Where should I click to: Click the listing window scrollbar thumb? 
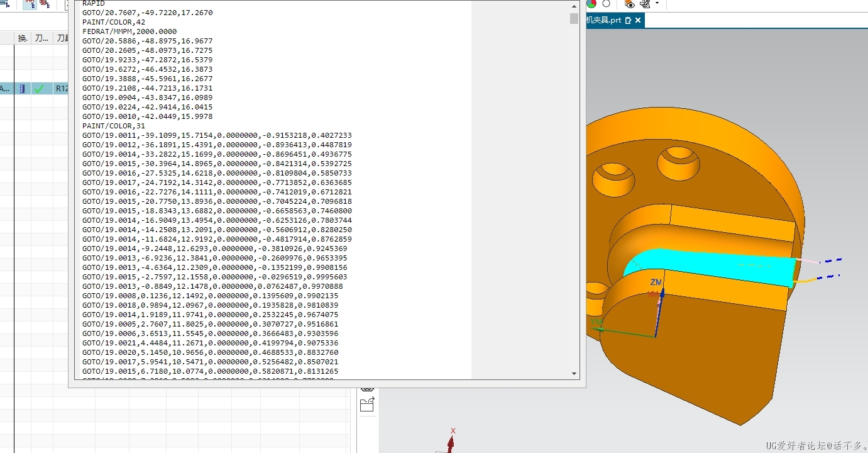574,18
